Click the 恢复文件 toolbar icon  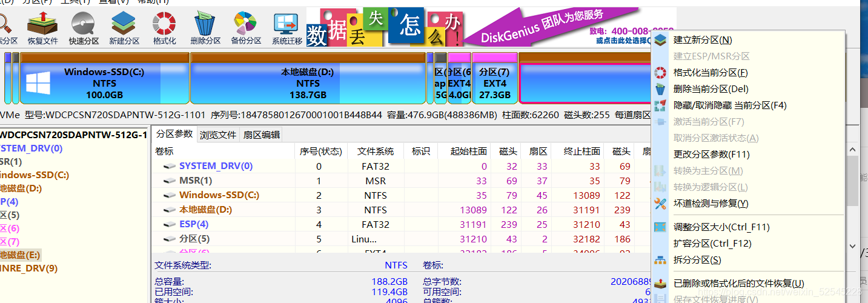42,28
